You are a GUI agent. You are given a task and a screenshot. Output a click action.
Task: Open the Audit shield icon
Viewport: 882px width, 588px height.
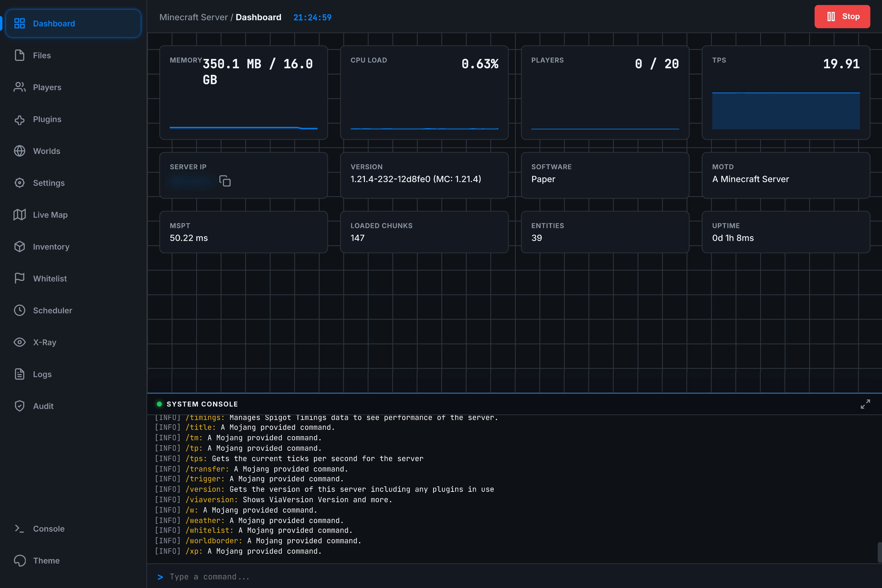click(x=20, y=406)
